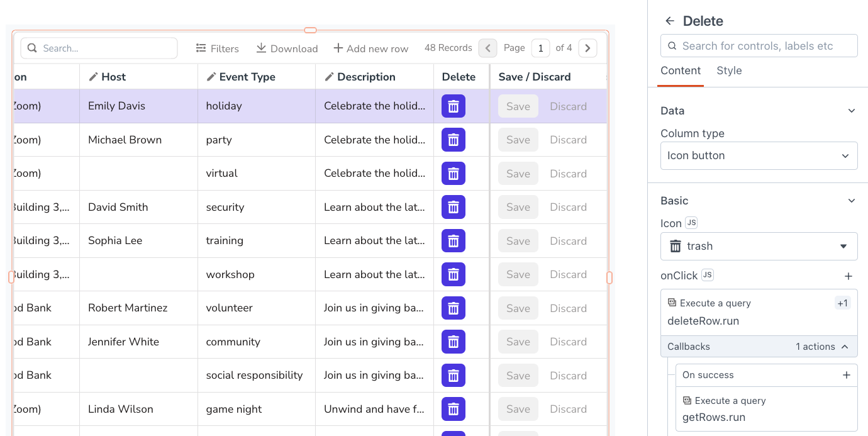The image size is (868, 436).
Task: Click Discard on Michael Brown row
Action: point(568,139)
